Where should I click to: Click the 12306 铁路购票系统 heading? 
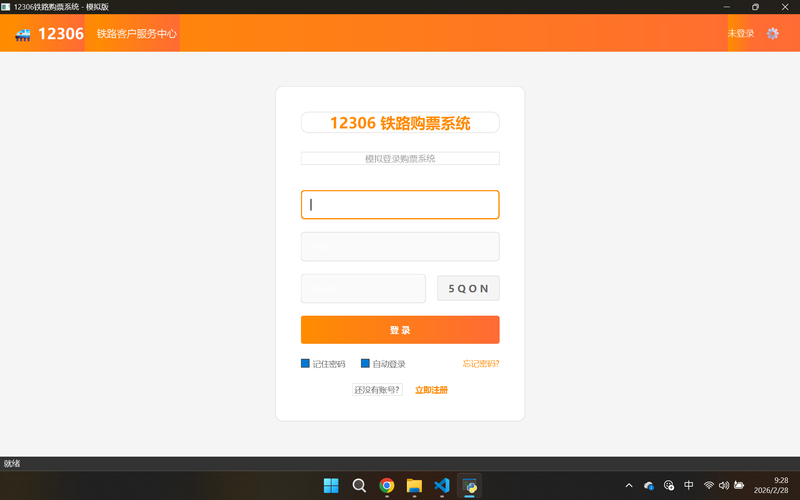pos(400,123)
